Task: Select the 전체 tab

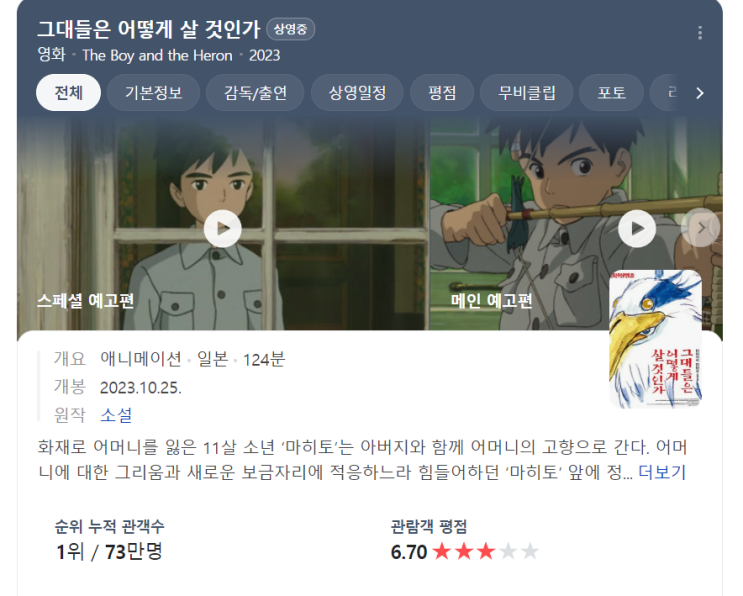Action: click(68, 92)
